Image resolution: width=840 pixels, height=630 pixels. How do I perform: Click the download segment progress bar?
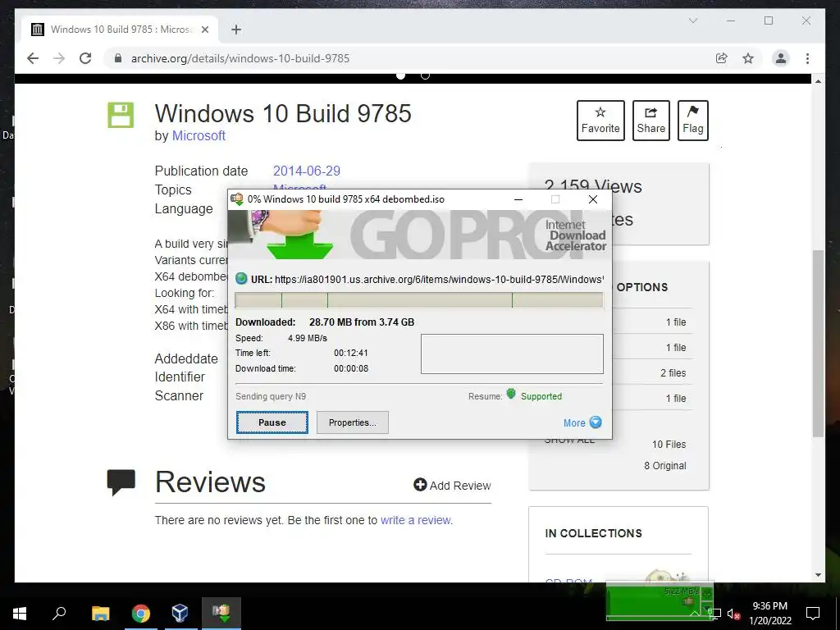[x=419, y=300]
